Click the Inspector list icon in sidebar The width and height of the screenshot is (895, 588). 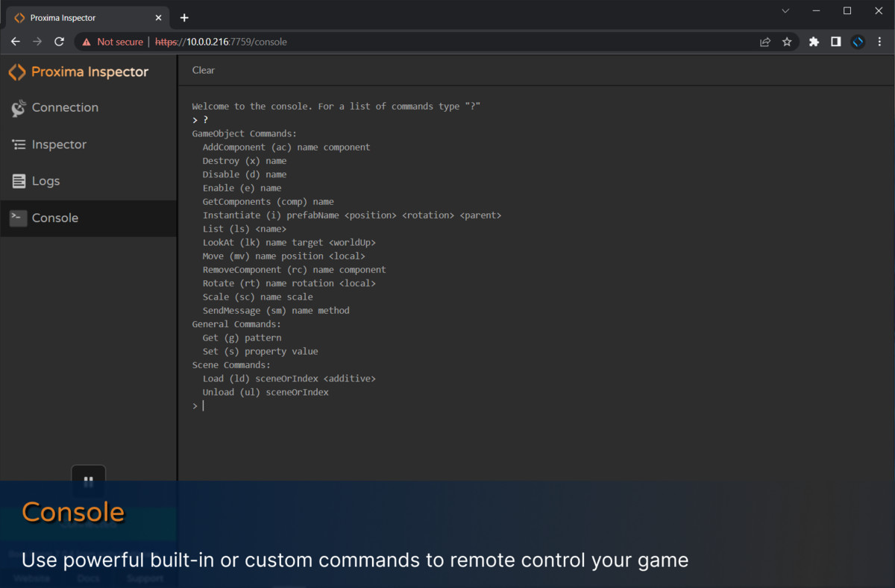click(19, 145)
